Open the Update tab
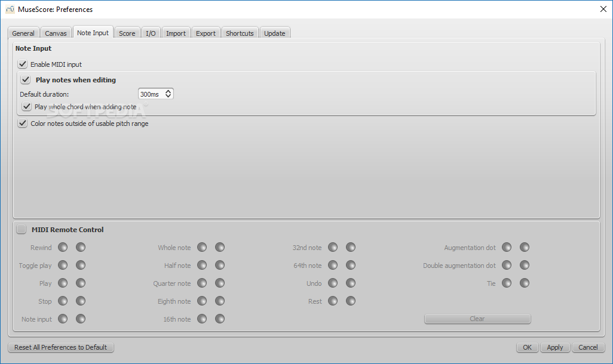613x364 pixels. coord(274,33)
